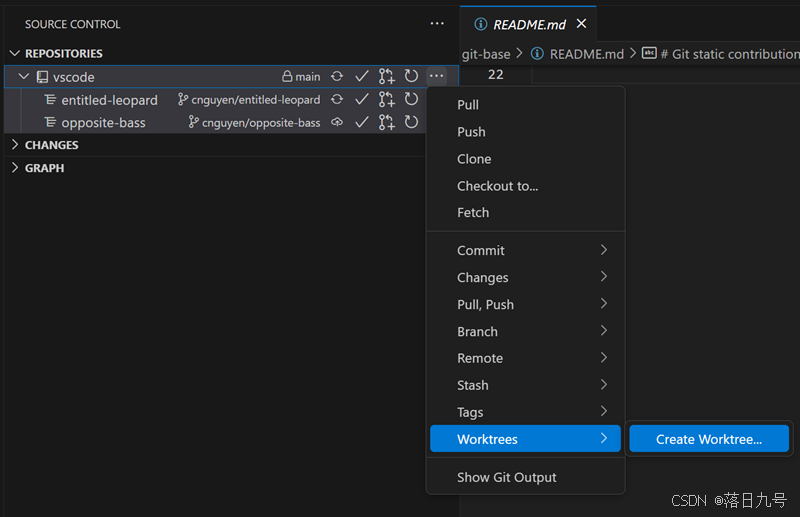Create pull request icon in opposite-bass row
This screenshot has width=800, height=517.
coord(387,122)
